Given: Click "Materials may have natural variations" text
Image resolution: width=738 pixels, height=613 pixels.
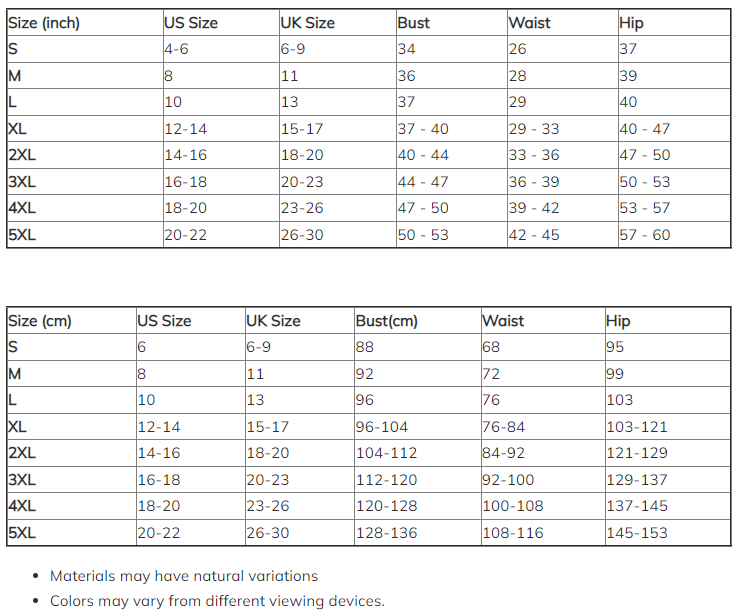Looking at the screenshot, I should coord(184,576).
